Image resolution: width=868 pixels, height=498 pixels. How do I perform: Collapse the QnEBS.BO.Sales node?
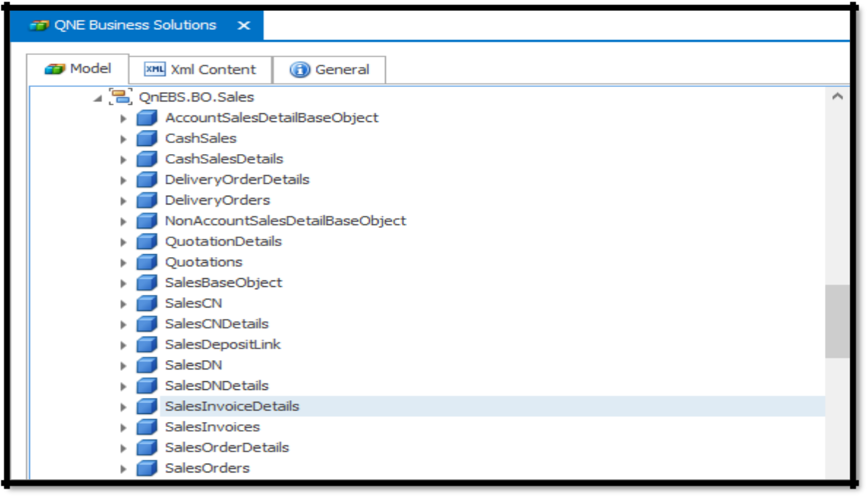pos(98,99)
